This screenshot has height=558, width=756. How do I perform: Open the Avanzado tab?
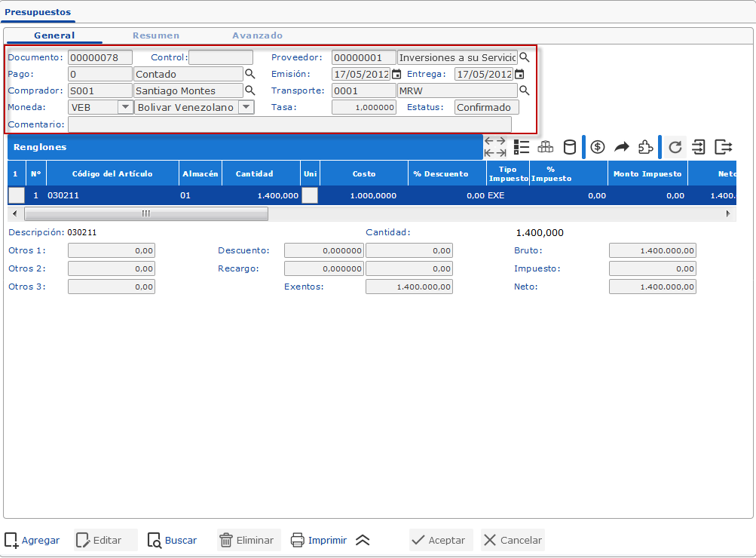(257, 35)
